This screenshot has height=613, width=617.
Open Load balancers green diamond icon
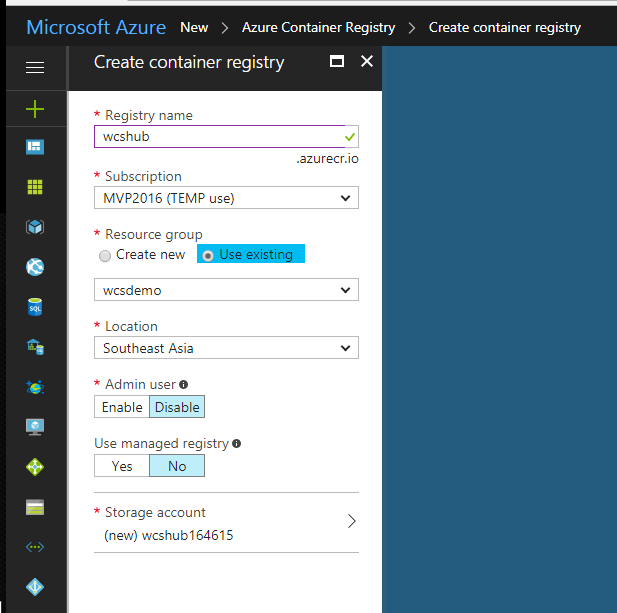(35, 467)
